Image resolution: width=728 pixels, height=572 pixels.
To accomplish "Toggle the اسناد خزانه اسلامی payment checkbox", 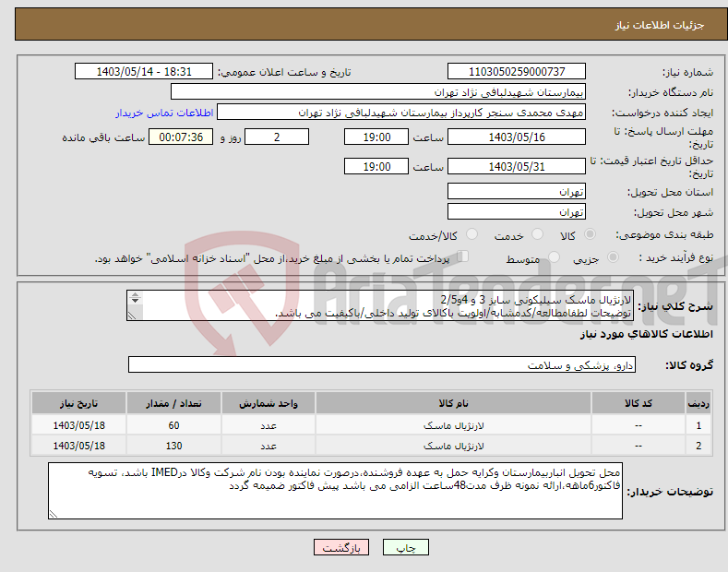I will pyautogui.click(x=463, y=256).
